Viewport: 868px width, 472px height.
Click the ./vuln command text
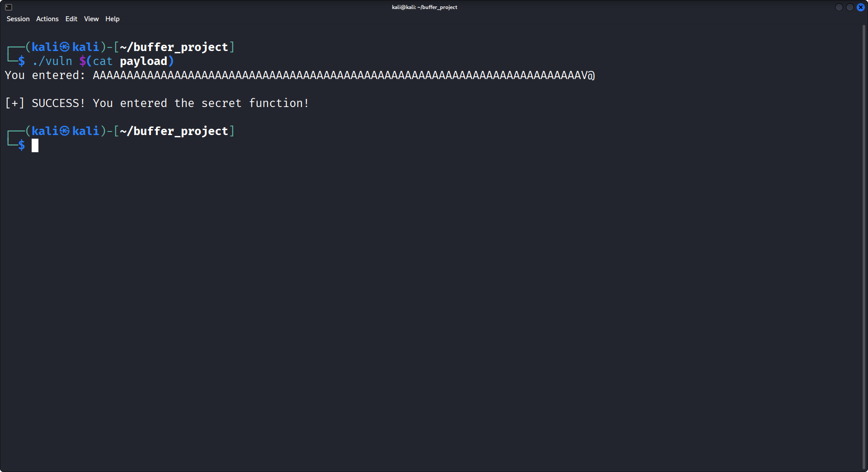[x=52, y=61]
